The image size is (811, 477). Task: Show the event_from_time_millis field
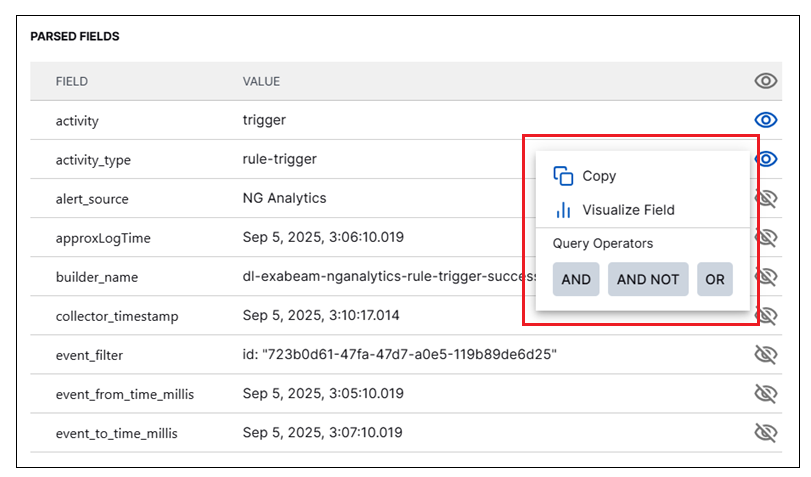click(x=765, y=393)
